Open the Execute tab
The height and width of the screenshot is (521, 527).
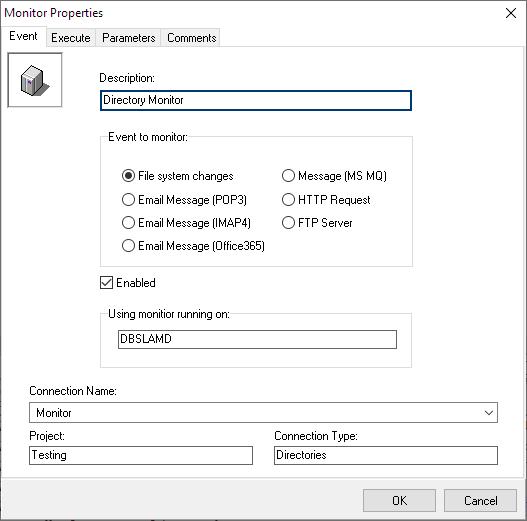71,38
